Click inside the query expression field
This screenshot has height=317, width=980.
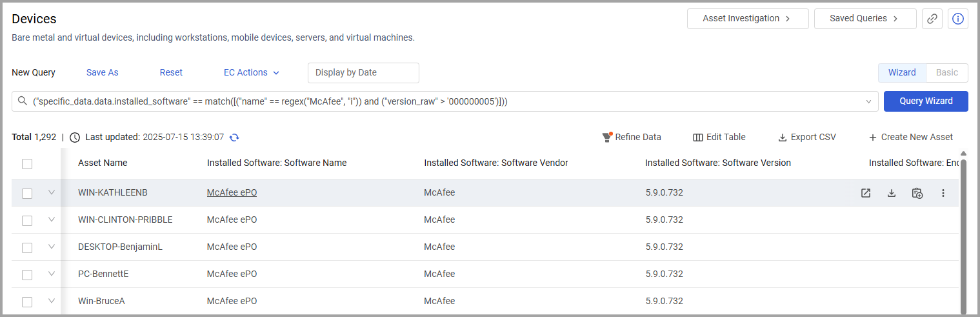tap(445, 101)
